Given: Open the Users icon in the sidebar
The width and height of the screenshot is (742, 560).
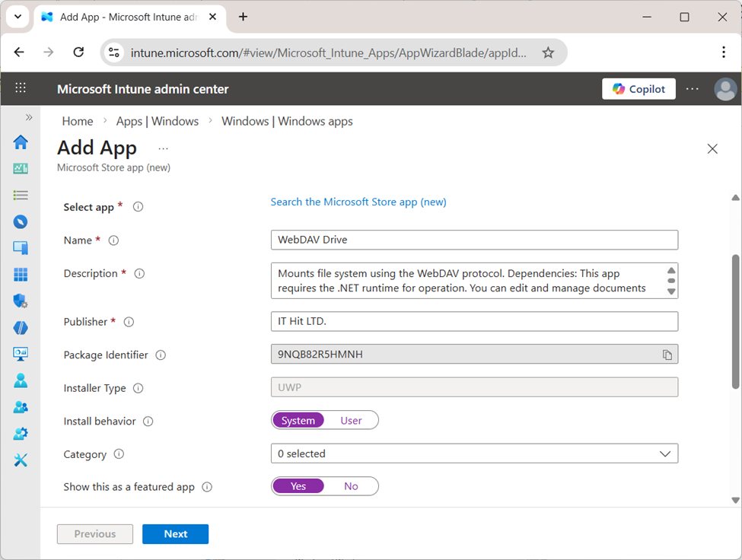Looking at the screenshot, I should tap(21, 380).
